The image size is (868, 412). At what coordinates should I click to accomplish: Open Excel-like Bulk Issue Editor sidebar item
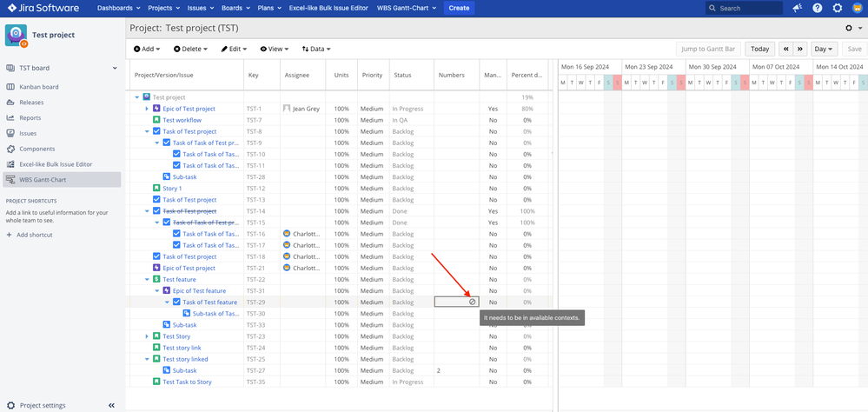pos(56,164)
